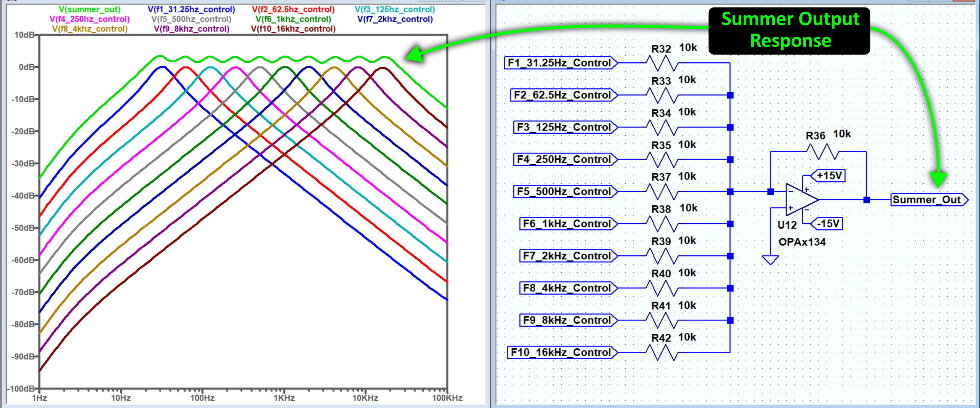Image resolution: width=980 pixels, height=408 pixels.
Task: Select the F8_4kHz_Control input label
Action: click(x=568, y=288)
